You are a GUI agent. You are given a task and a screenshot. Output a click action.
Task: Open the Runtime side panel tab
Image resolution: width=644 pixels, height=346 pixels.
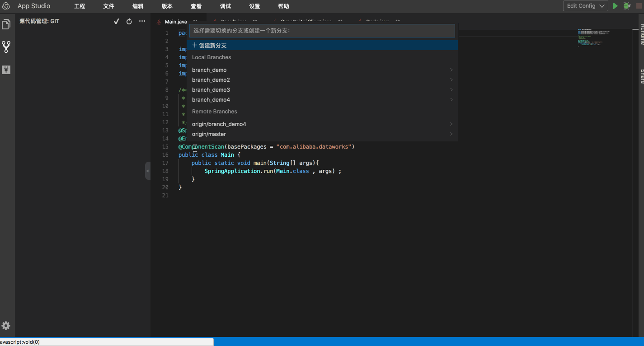[642, 33]
